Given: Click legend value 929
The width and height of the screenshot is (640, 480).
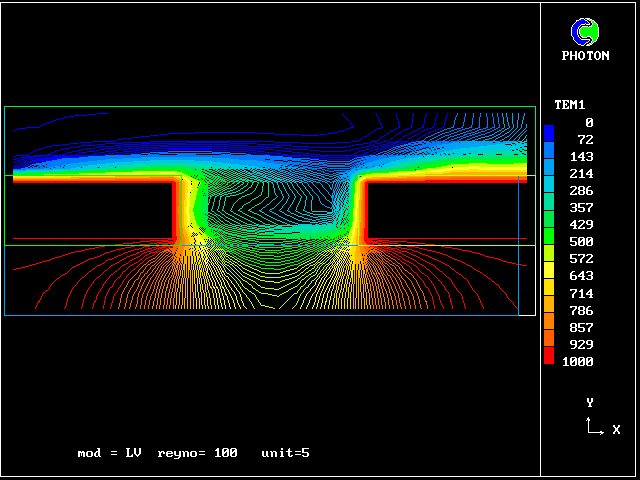Looking at the screenshot, I should click(x=581, y=344).
